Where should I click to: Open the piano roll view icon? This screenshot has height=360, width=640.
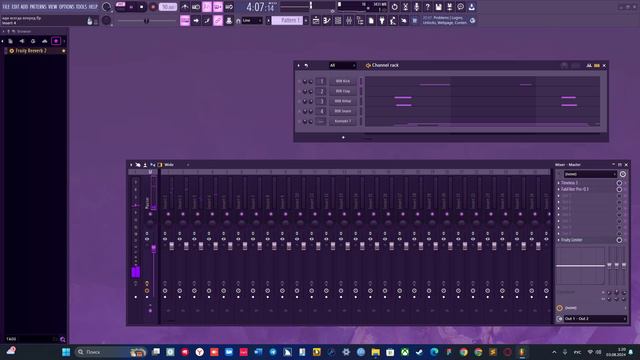[x=327, y=20]
